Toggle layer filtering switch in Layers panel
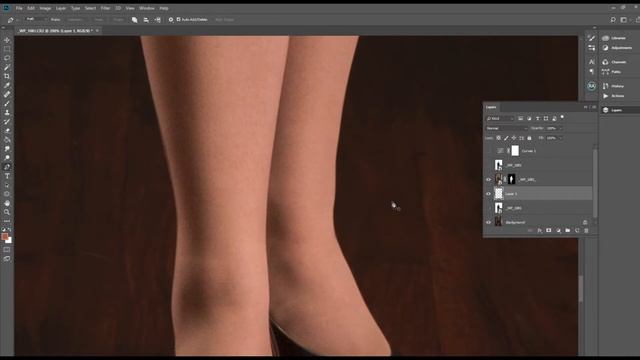 coord(562,118)
